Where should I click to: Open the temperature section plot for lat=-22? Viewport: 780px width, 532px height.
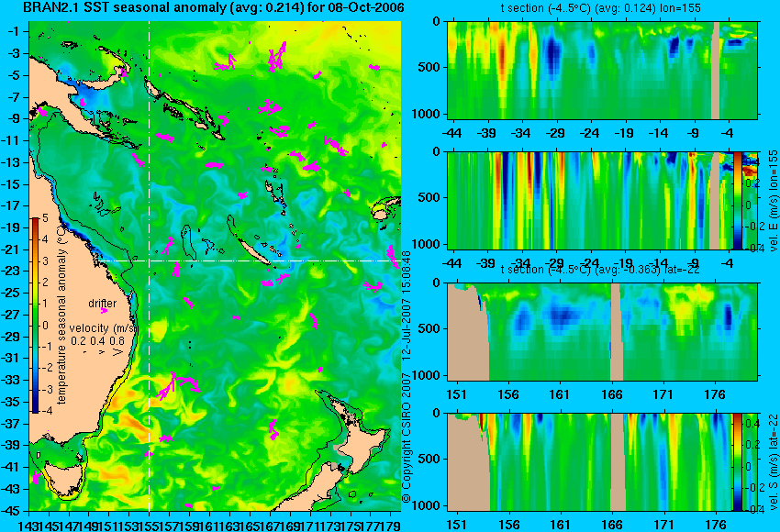602,332
